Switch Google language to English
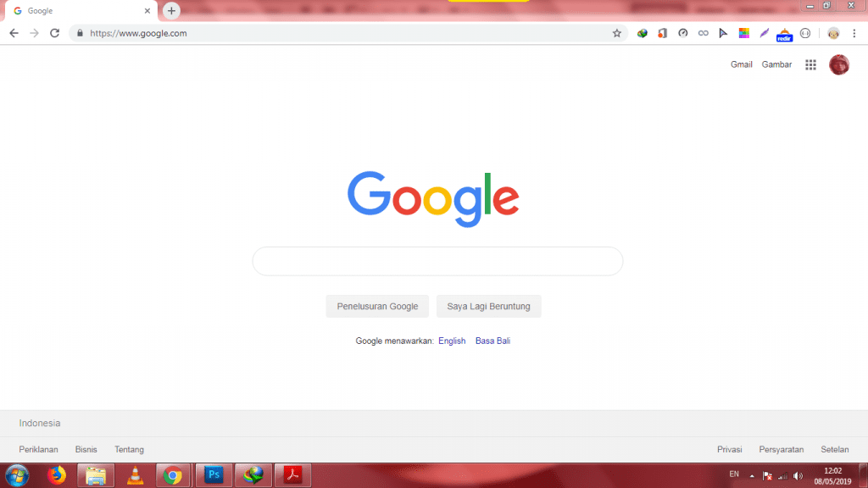The height and width of the screenshot is (488, 868). click(x=452, y=341)
